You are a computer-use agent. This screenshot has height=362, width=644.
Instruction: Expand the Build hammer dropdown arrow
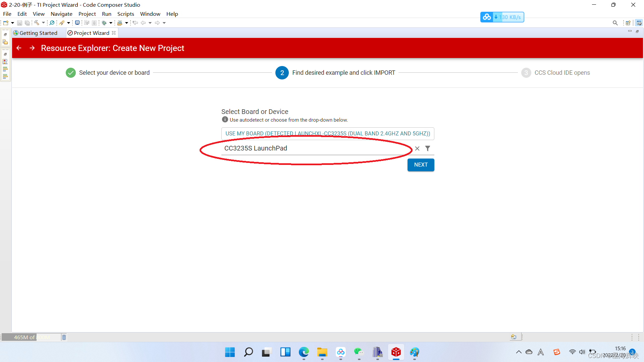[43, 23]
